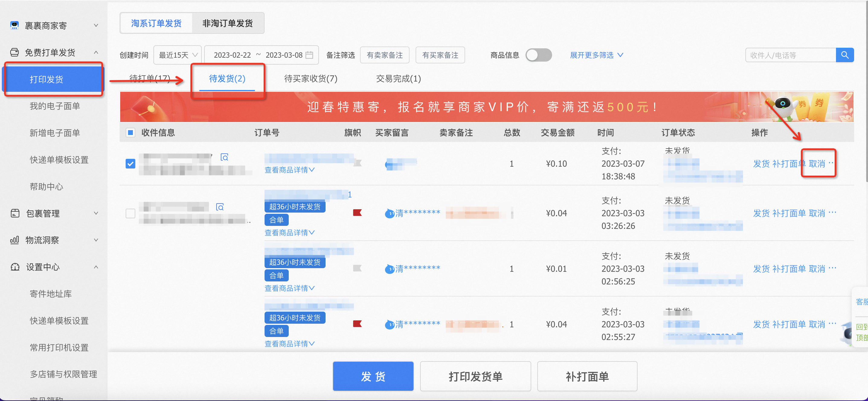Click the printer icon beside 免费打单发货
This screenshot has width=868, height=401.
pyautogui.click(x=14, y=52)
